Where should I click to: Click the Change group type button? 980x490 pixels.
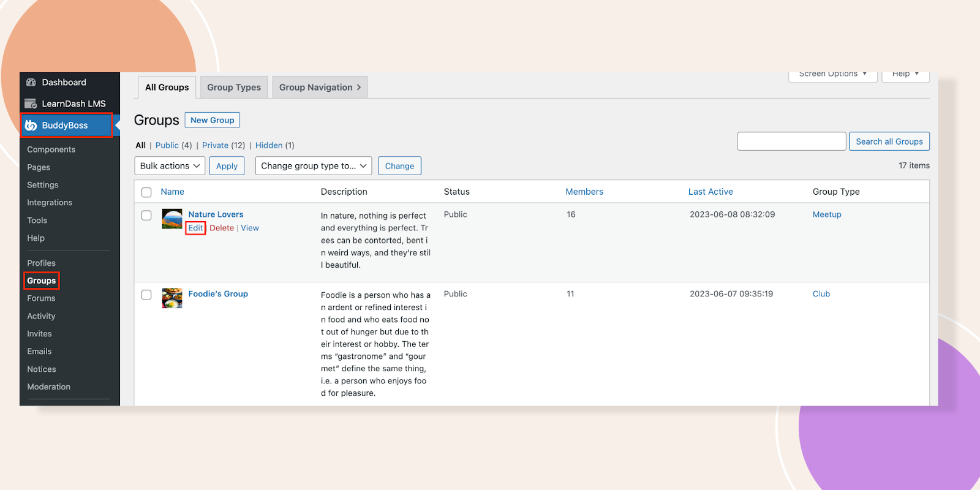click(x=399, y=166)
